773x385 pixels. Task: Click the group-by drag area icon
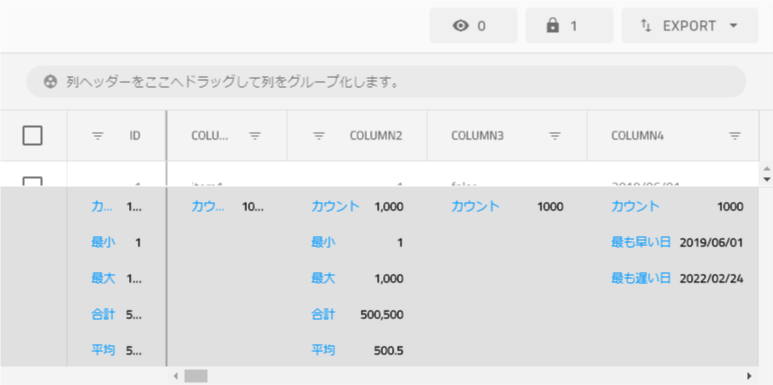(x=50, y=82)
